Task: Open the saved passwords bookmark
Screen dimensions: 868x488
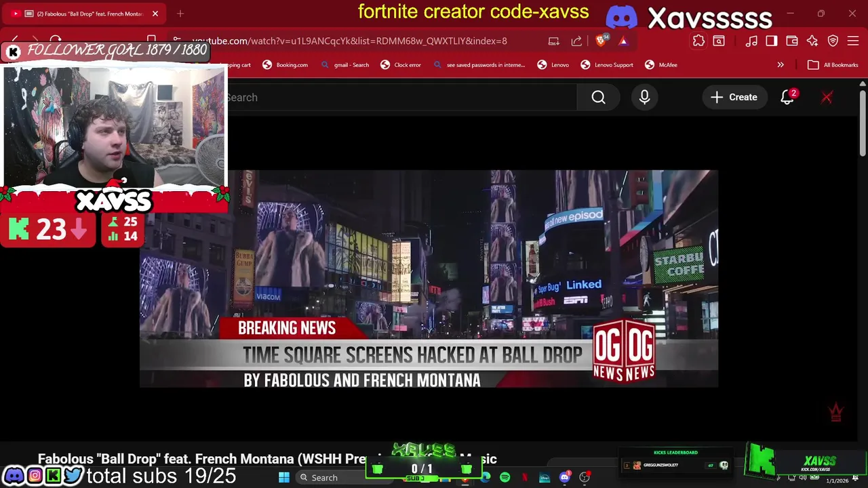Action: (479, 65)
